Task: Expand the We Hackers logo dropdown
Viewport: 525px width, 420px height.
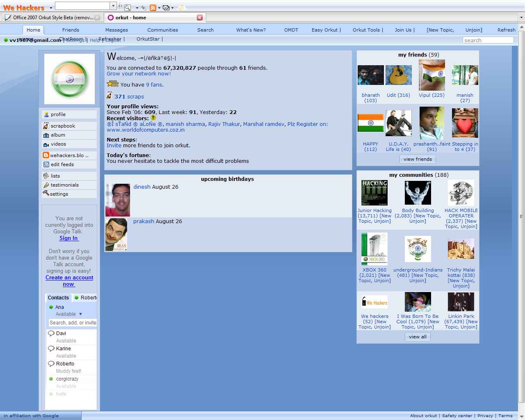Action: [50, 7]
